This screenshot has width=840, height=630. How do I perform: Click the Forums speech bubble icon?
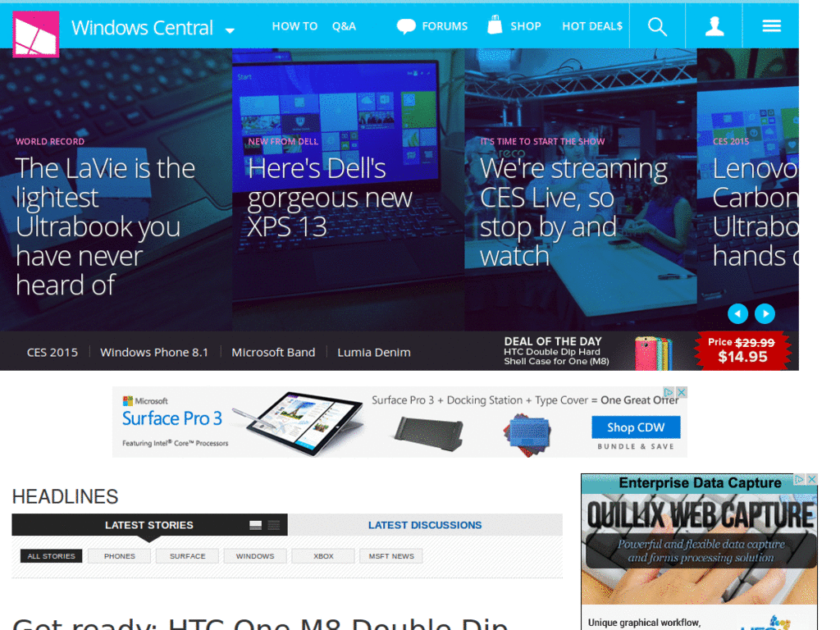(406, 25)
